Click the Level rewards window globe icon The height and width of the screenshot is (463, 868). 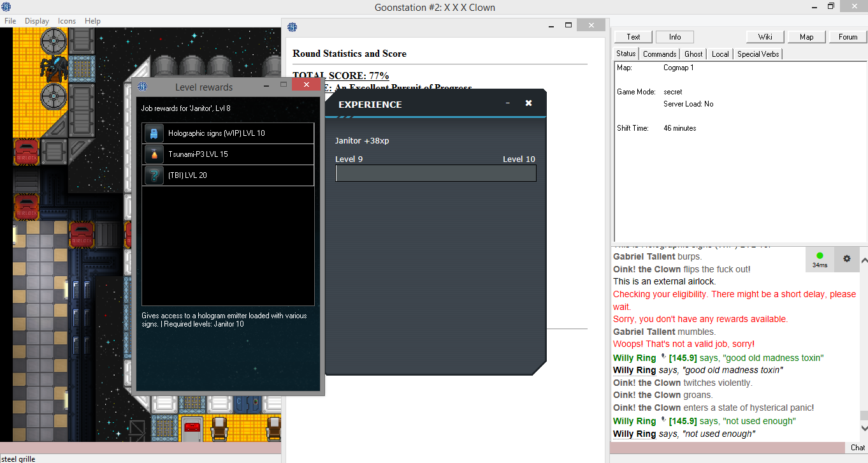pos(143,87)
